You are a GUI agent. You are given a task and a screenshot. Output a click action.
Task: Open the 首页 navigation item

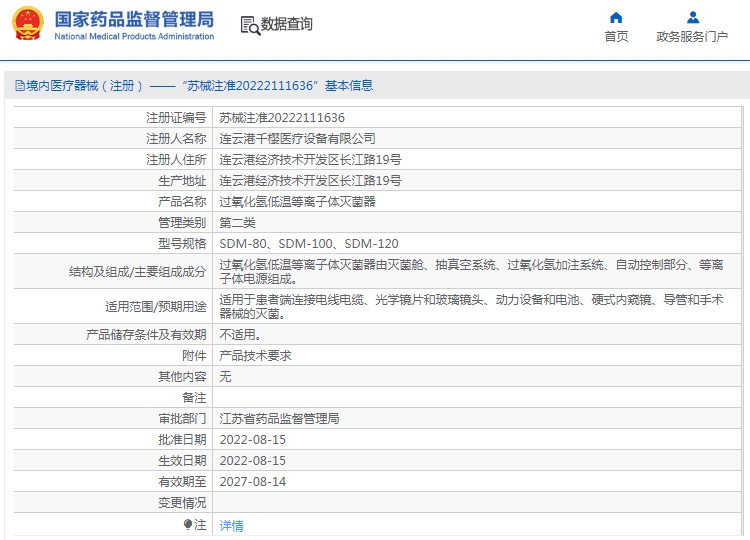pyautogui.click(x=616, y=37)
